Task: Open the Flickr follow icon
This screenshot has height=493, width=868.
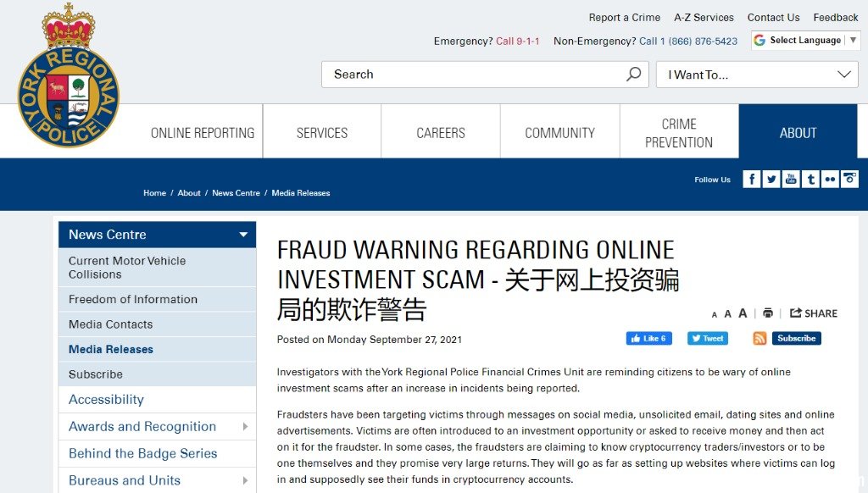Action: (x=830, y=180)
